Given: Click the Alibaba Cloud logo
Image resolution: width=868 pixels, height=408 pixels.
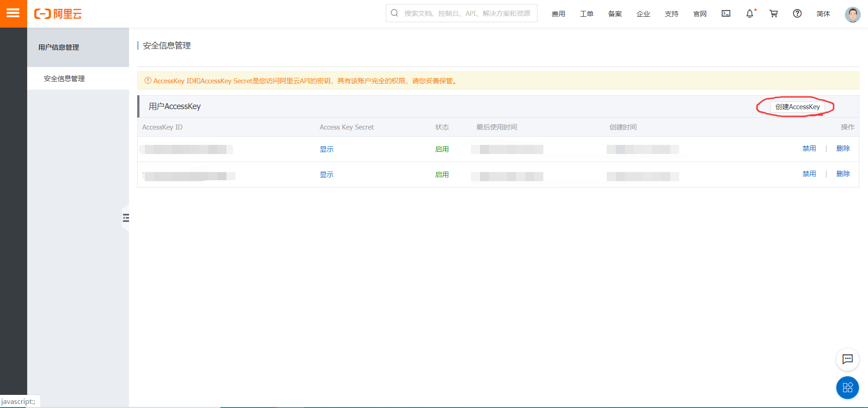Looking at the screenshot, I should tap(58, 14).
